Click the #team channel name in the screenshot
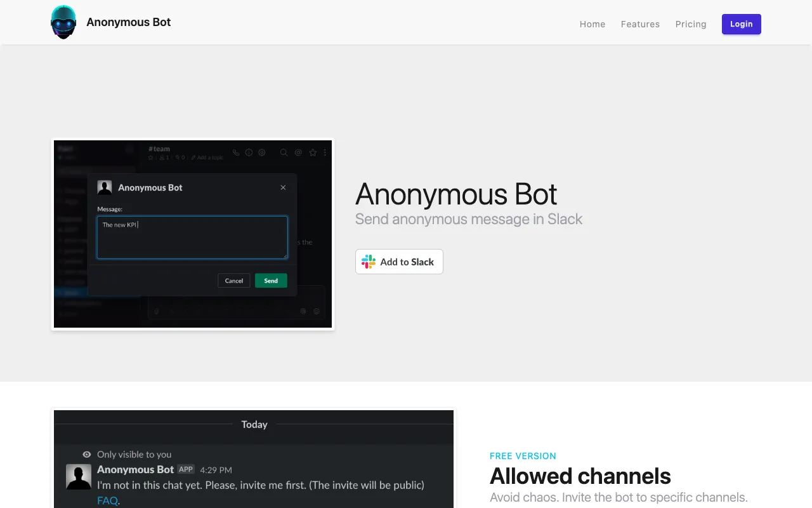The width and height of the screenshot is (812, 508). click(x=159, y=149)
